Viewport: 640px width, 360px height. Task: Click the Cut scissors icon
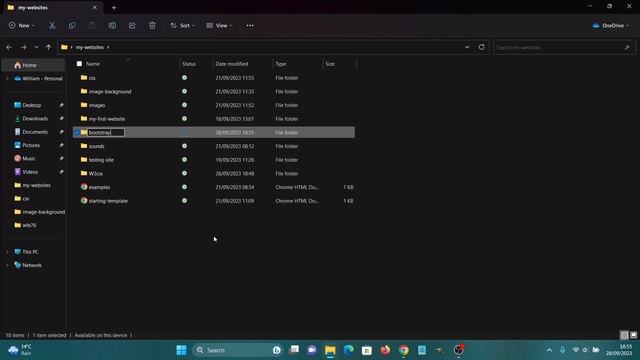coord(52,25)
